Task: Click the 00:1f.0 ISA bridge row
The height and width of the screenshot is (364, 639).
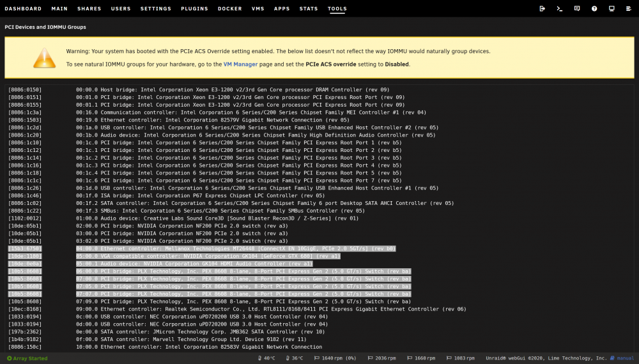Action: pyautogui.click(x=166, y=196)
